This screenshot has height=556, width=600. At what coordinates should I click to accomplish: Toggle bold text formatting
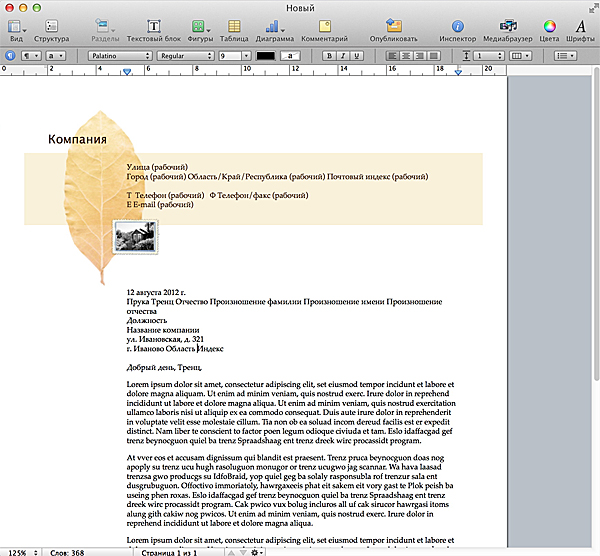pyautogui.click(x=328, y=56)
